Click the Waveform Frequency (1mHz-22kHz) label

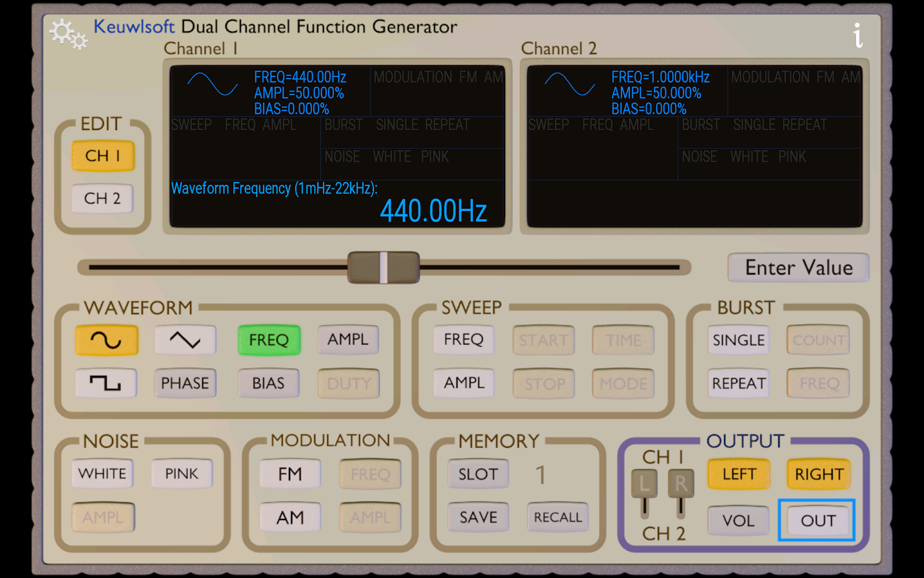pos(274,188)
